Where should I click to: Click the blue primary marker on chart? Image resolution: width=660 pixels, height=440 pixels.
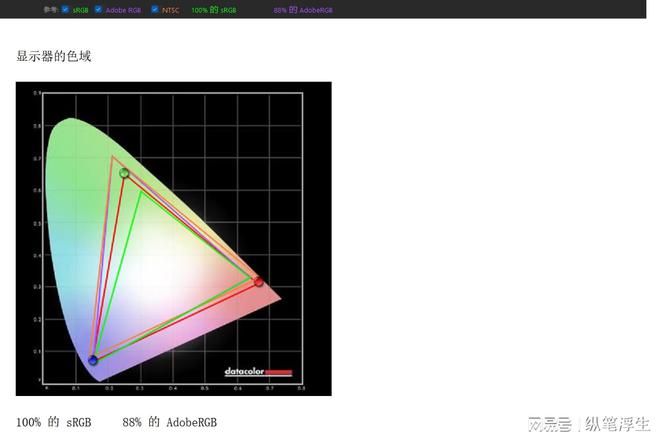tap(93, 360)
